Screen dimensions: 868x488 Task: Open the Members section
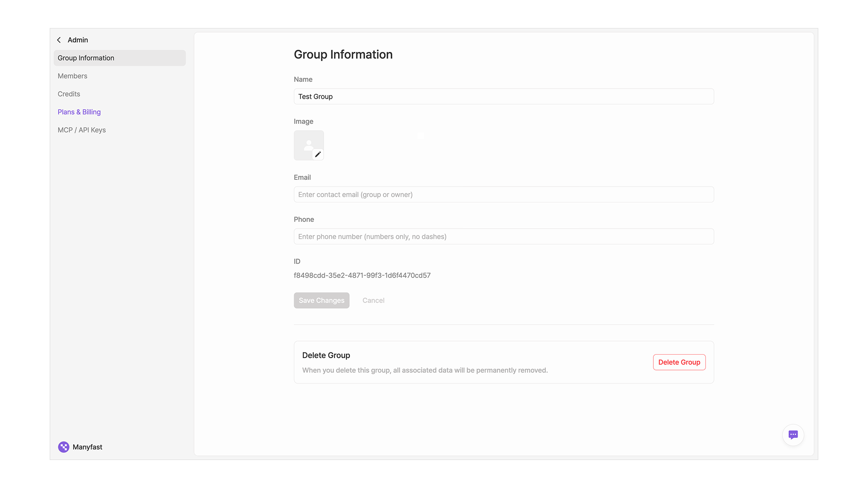pyautogui.click(x=72, y=76)
